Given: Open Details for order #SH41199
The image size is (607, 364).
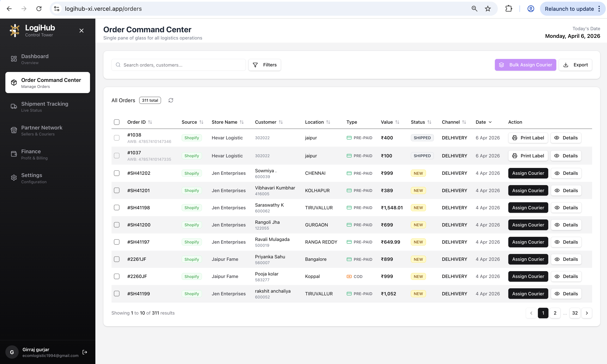Looking at the screenshot, I should pyautogui.click(x=566, y=294).
